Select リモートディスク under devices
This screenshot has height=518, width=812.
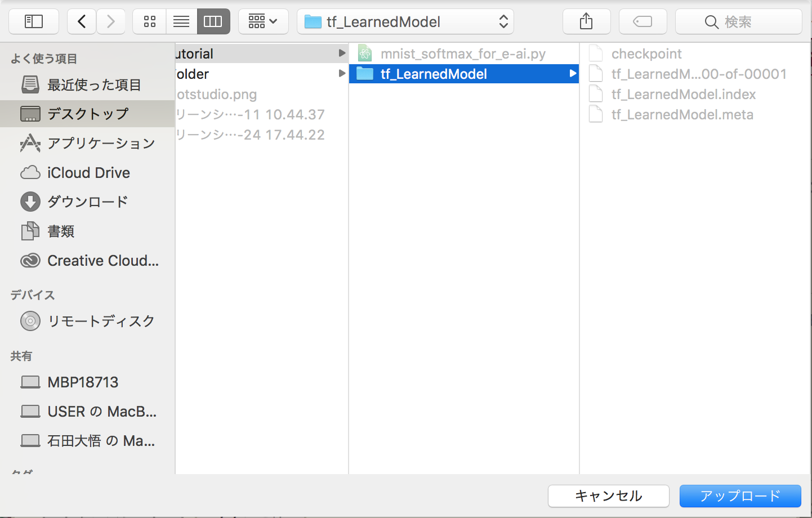[87, 321]
